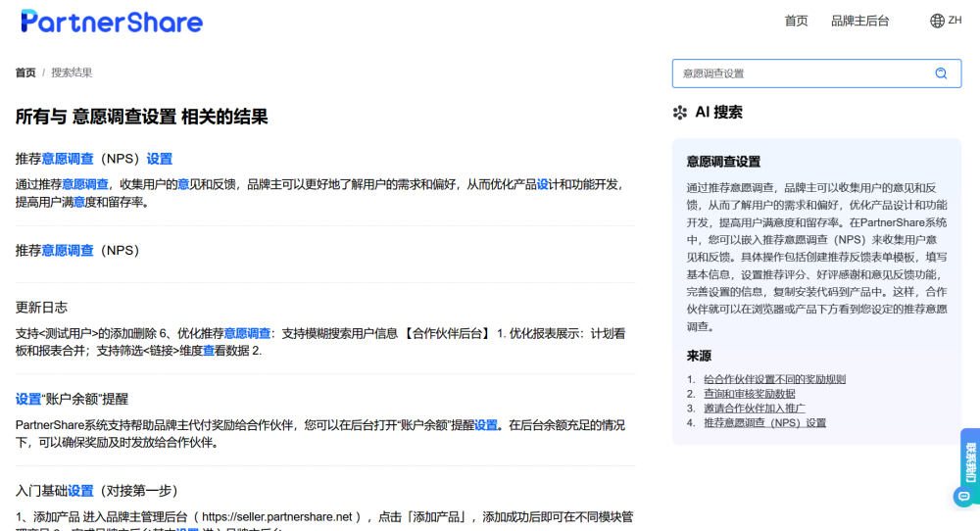Image resolution: width=980 pixels, height=531 pixels.
Task: Go to 首页 in top navigation
Action: [796, 22]
